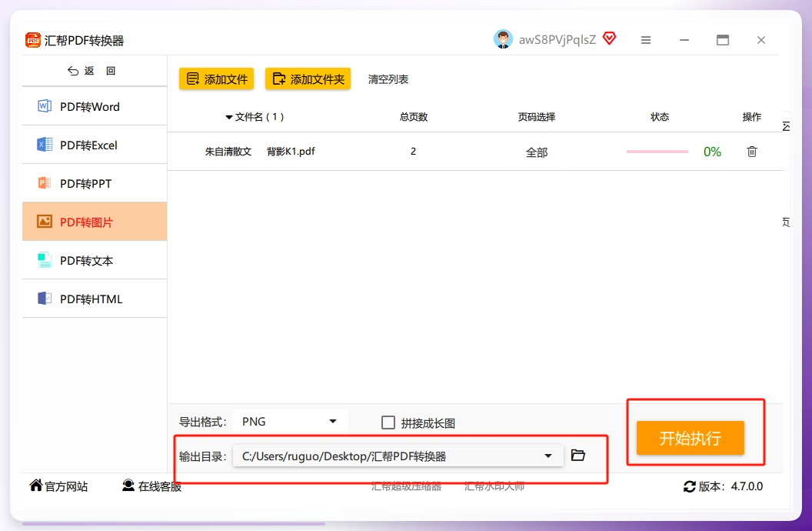
Task: Click the 操作 column header
Action: coord(752,117)
